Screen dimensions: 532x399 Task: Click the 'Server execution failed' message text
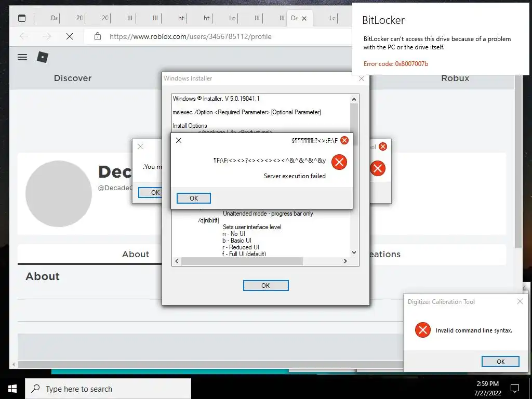(x=295, y=176)
